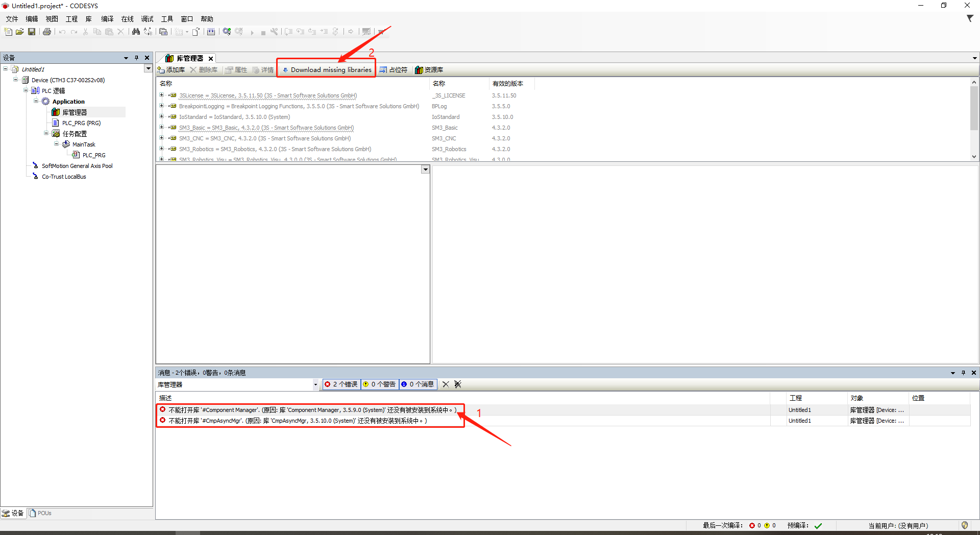Close the 设备 devices panel
Image resolution: width=980 pixels, height=535 pixels.
pos(147,58)
